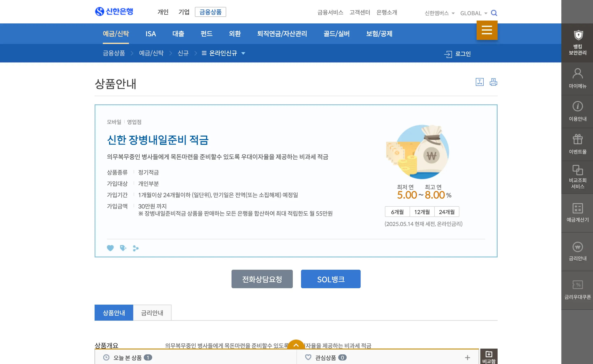Click the share icon below product details
This screenshot has width=593, height=364.
click(136, 248)
